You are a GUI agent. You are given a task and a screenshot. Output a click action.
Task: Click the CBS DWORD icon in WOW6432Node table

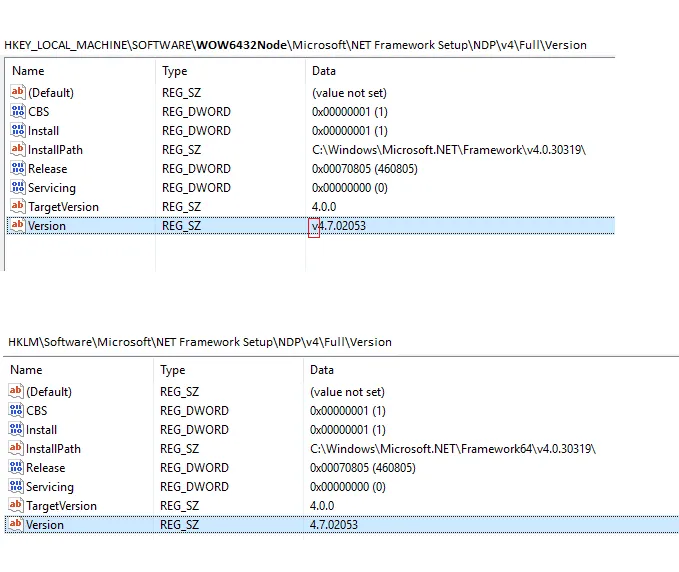[18, 111]
